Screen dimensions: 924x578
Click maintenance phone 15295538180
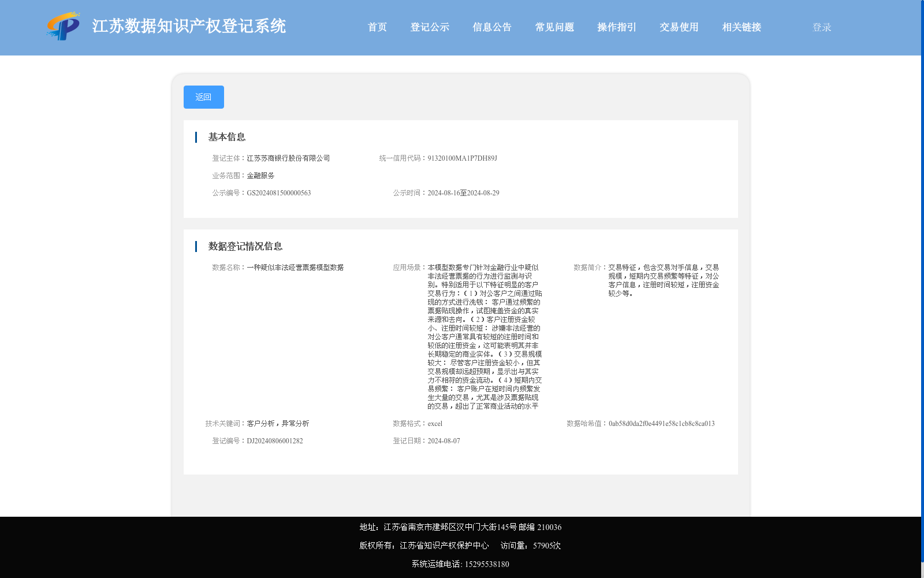[487, 564]
